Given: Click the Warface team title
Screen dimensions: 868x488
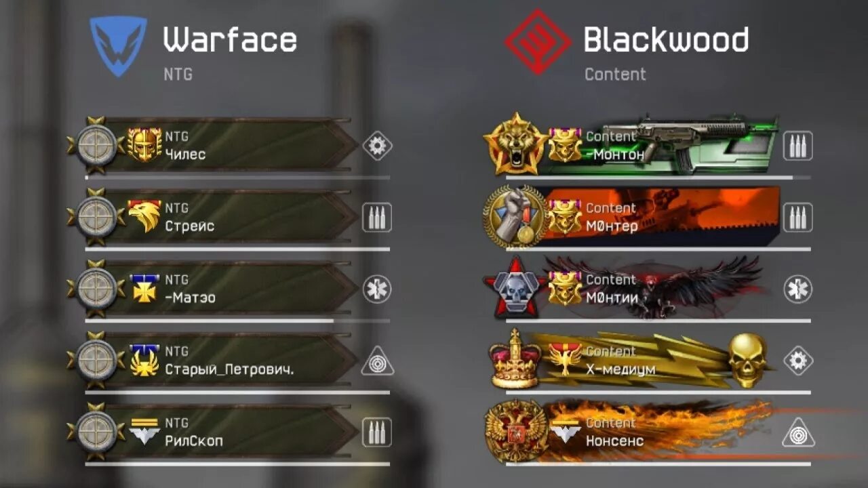Looking at the screenshot, I should tap(230, 40).
